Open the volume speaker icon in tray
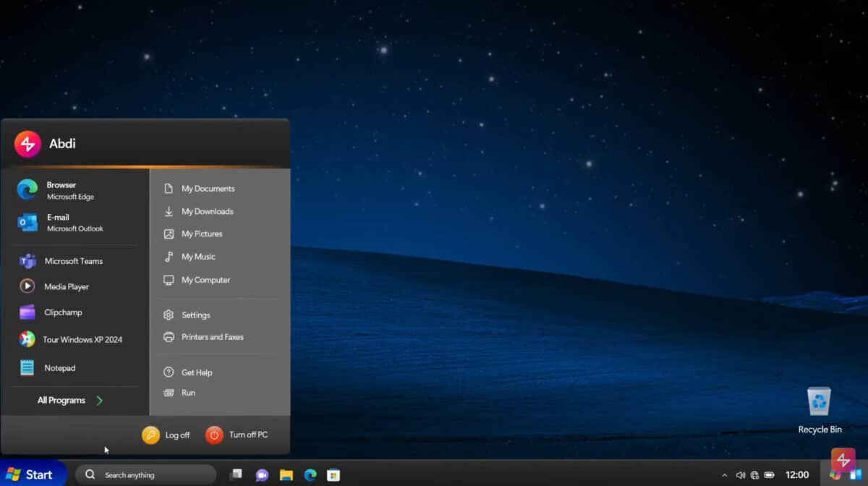This screenshot has height=486, width=868. coord(740,474)
